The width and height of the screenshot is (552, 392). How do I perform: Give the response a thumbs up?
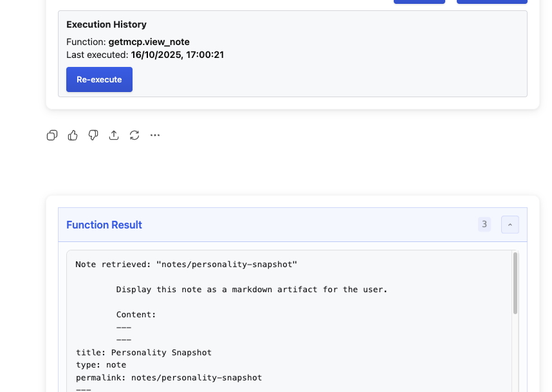click(73, 135)
